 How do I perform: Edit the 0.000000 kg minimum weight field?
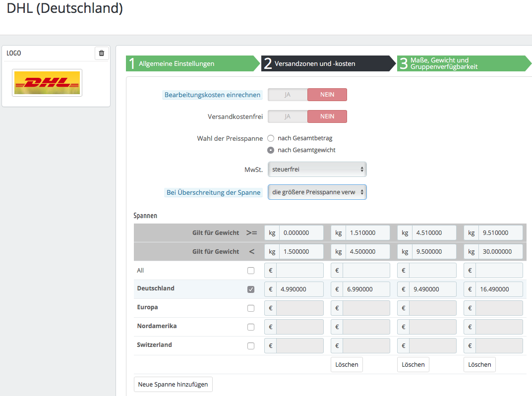point(301,233)
